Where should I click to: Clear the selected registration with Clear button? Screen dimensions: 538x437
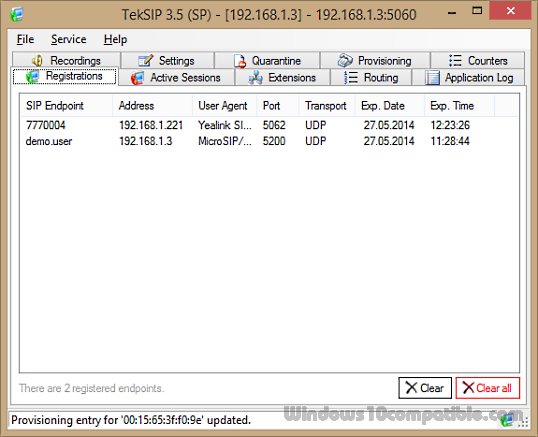point(425,388)
